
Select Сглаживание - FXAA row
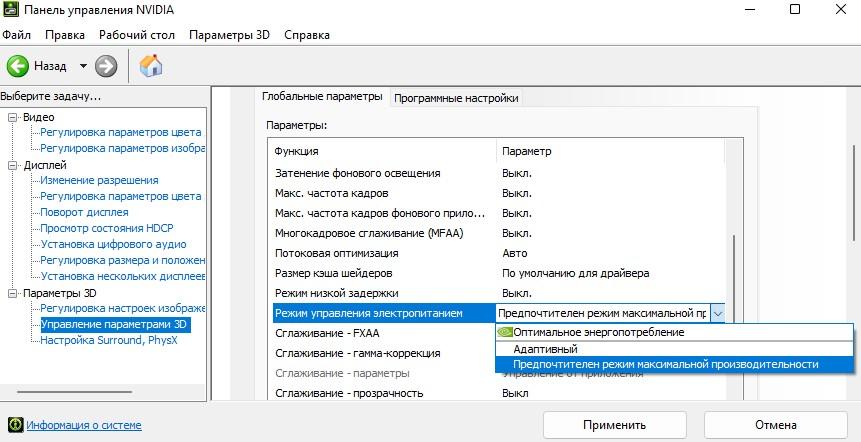(x=383, y=333)
